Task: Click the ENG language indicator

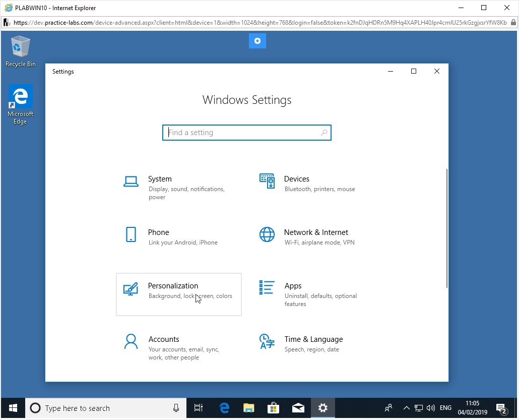Action: pos(445,408)
